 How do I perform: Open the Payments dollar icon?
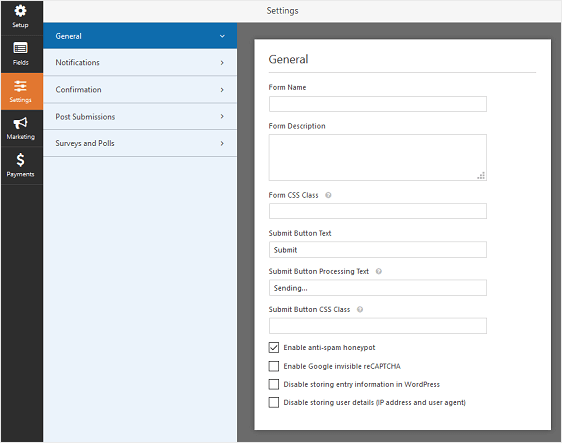[x=20, y=160]
